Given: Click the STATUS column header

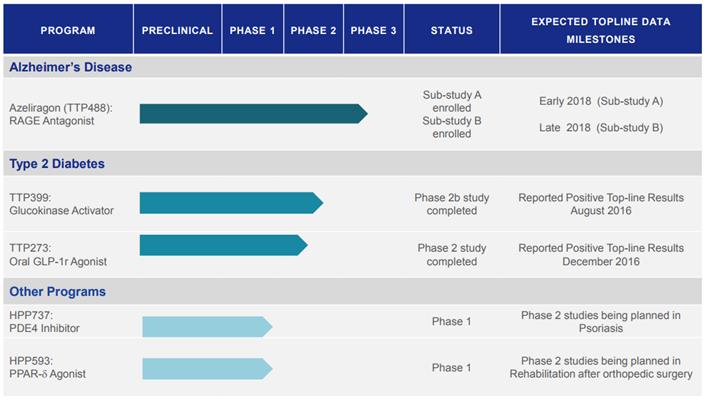Looking at the screenshot, I should tap(451, 30).
